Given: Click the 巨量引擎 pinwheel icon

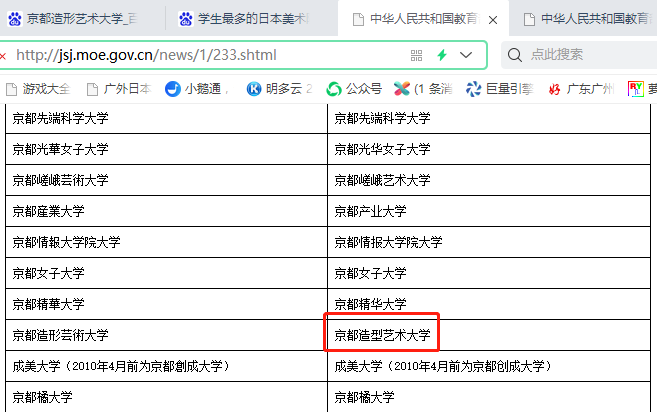Looking at the screenshot, I should click(x=473, y=89).
